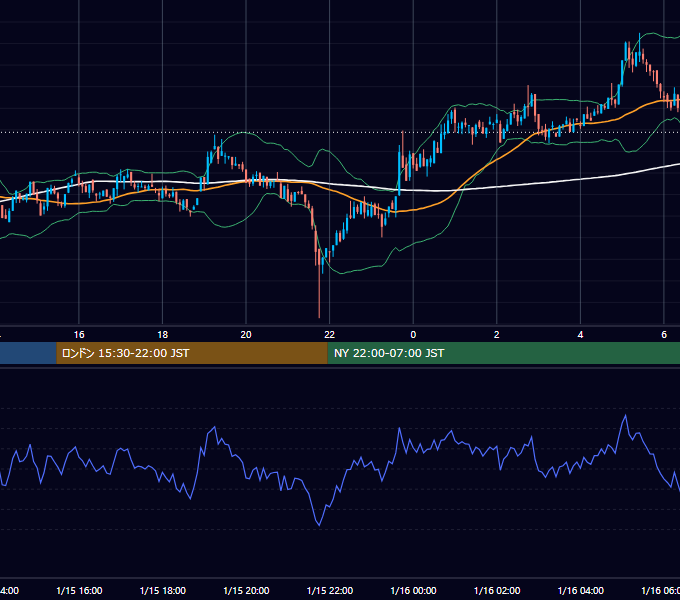Click hour label 4 under price chart
The image size is (680, 600).
(580, 335)
